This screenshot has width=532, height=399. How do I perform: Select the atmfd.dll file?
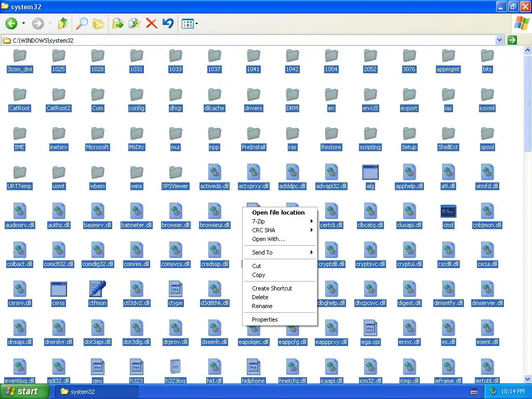(x=487, y=172)
